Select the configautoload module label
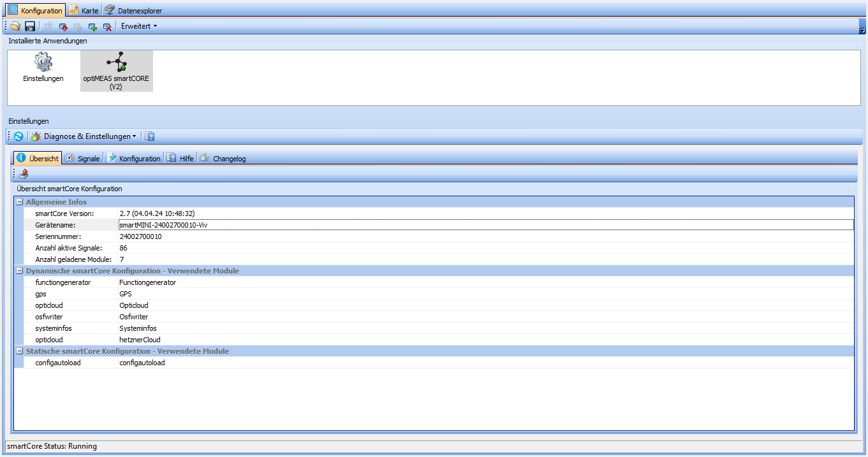Viewport: 868px width, 457px height. pos(58,363)
